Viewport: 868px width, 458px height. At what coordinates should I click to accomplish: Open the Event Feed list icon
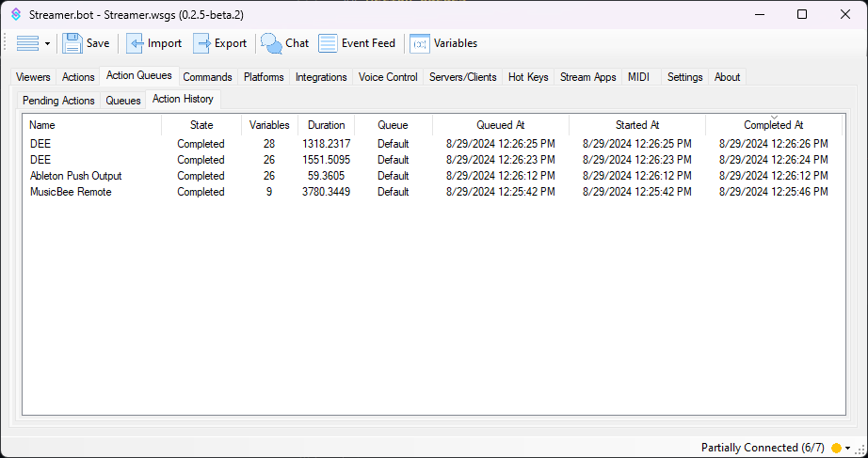[x=328, y=43]
